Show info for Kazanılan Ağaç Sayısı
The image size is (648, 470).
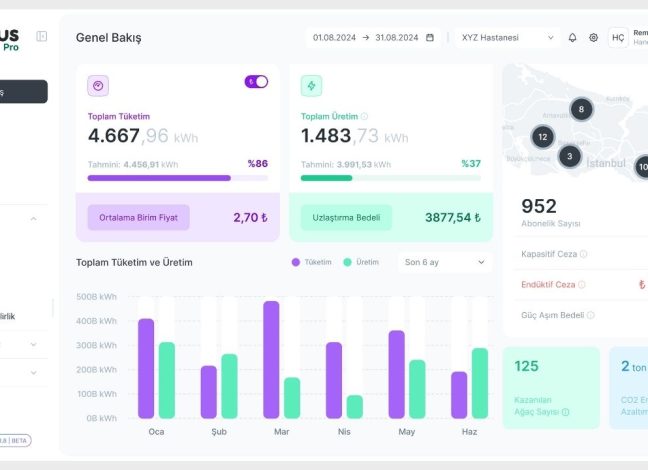(x=566, y=412)
